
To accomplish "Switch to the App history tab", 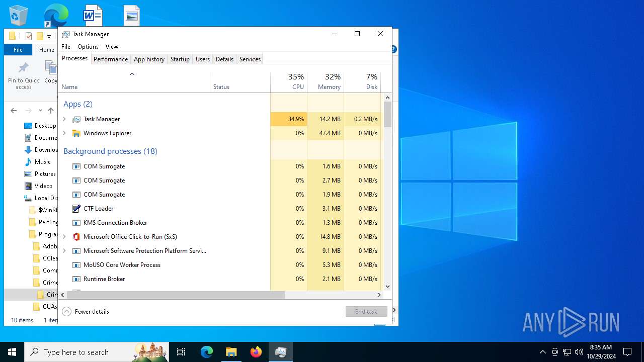I will [x=149, y=59].
